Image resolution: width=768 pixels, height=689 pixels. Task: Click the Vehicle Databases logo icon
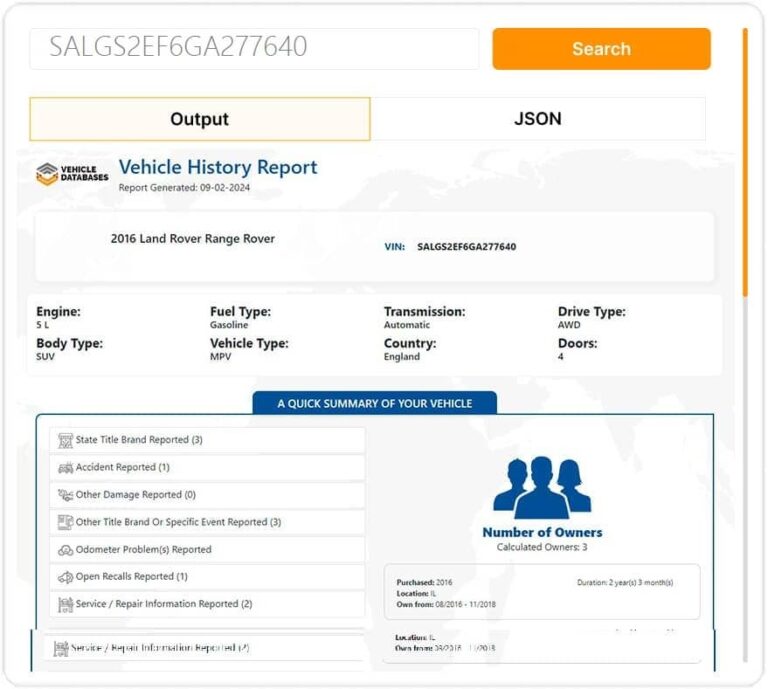47,174
